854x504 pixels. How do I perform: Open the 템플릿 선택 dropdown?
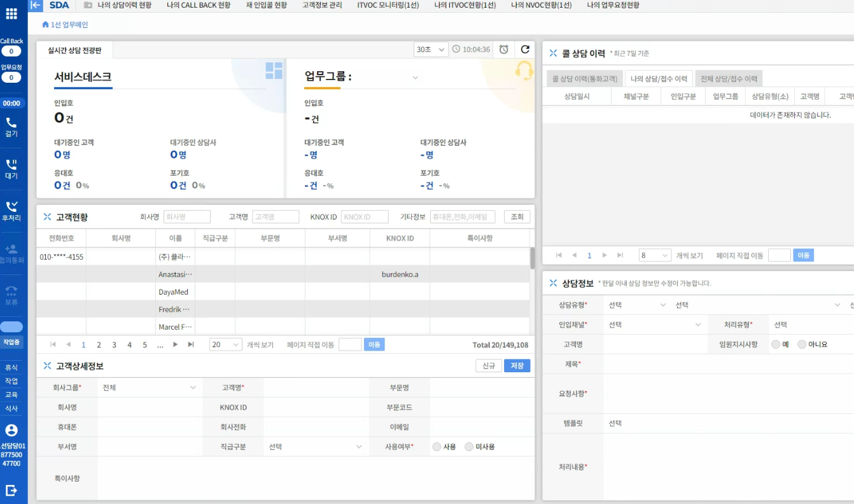[729, 423]
